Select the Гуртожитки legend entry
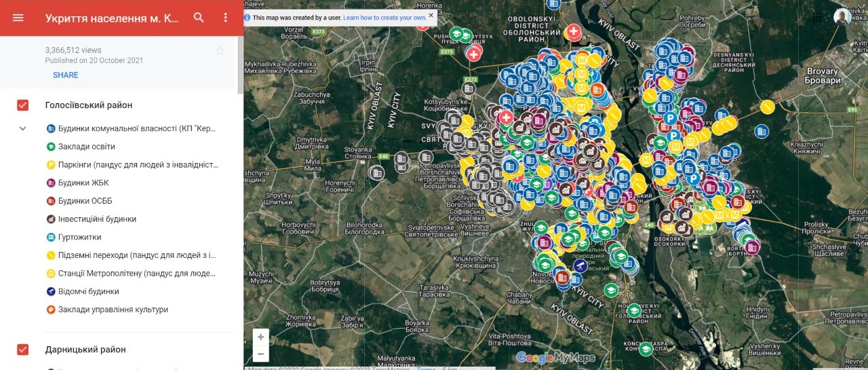The height and width of the screenshot is (370, 868). 79,237
